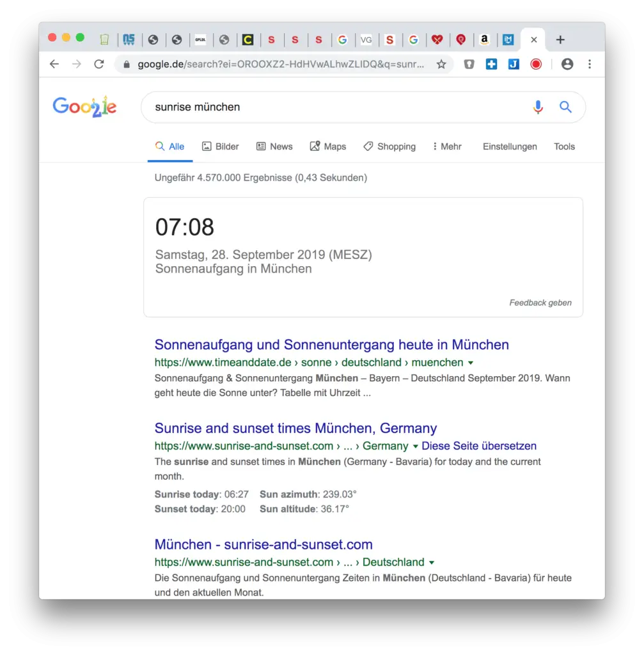Open the shield extension in the toolbar
This screenshot has height=655, width=644.
[x=469, y=64]
